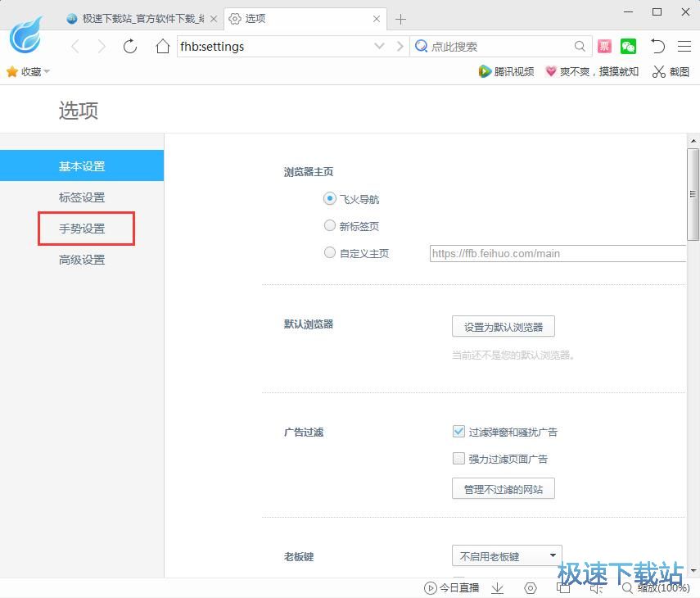Open 今日直播 in status bar
The height and width of the screenshot is (598, 700).
pyautogui.click(x=451, y=587)
